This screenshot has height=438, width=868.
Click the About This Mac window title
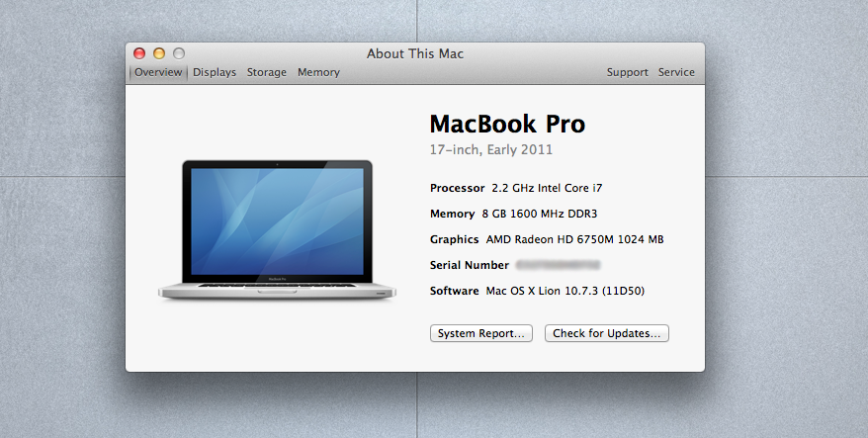click(415, 53)
